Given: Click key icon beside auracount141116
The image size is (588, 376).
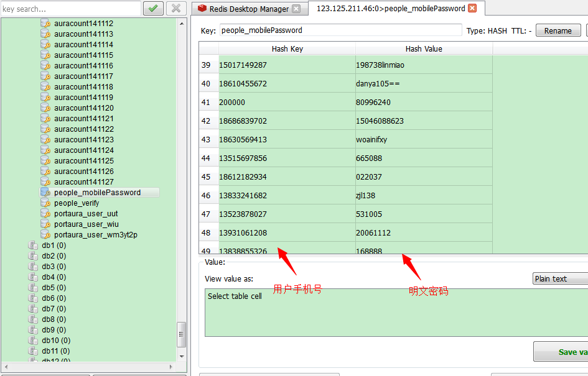Looking at the screenshot, I should point(45,65).
